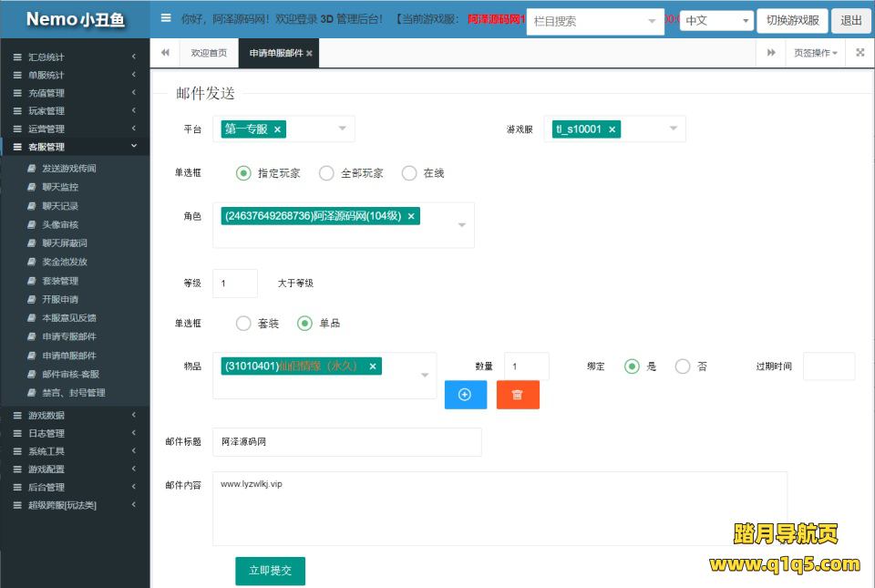Switch to the 欢迎首页 tab
Screen dimensions: 875x588
209,53
